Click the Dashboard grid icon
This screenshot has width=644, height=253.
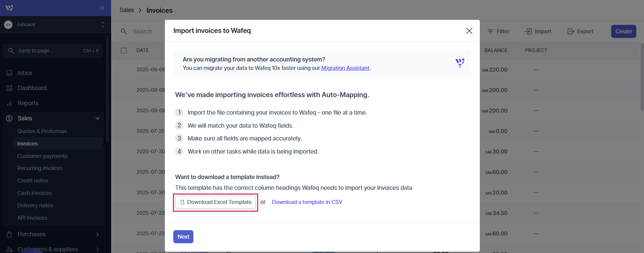coord(9,88)
